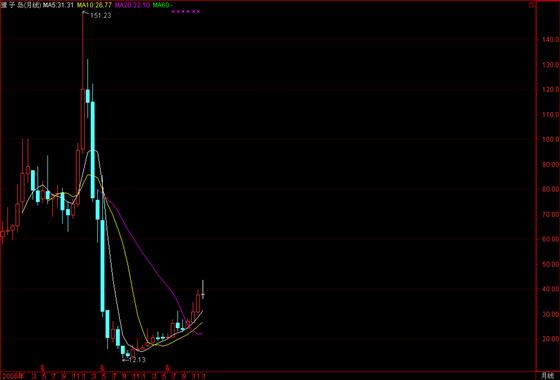Click the 50.00 price axis label
Screen dimensions: 560x380
pos(551,264)
